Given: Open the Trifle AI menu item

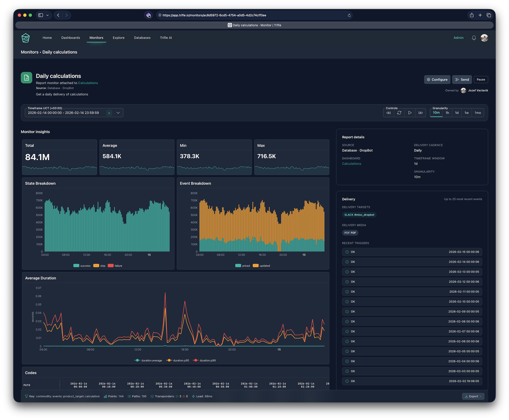Looking at the screenshot, I should click(x=166, y=38).
